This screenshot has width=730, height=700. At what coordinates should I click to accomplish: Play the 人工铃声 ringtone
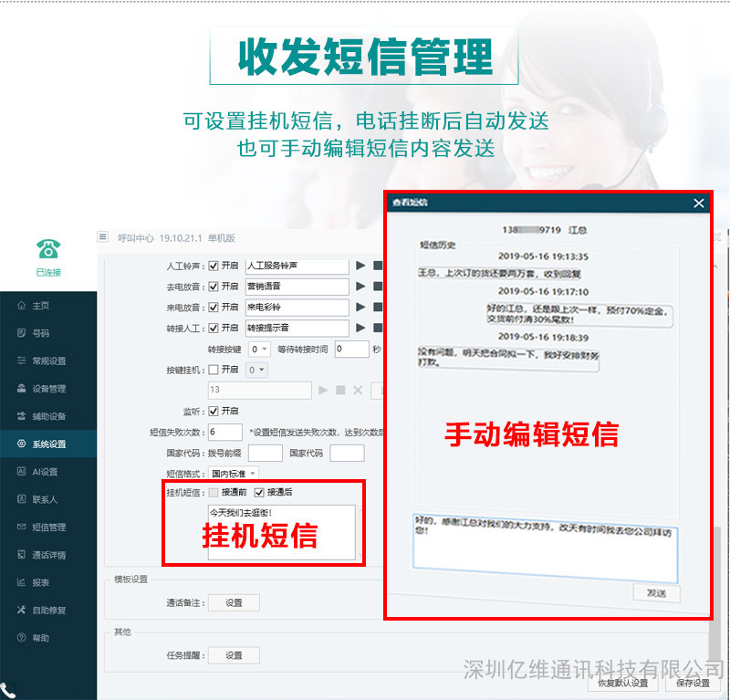[360, 266]
